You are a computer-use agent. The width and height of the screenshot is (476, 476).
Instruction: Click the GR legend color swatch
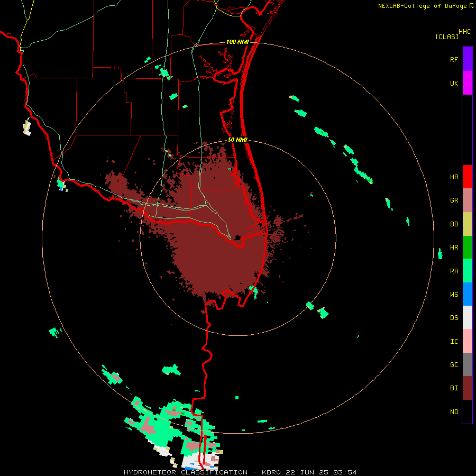467,200
